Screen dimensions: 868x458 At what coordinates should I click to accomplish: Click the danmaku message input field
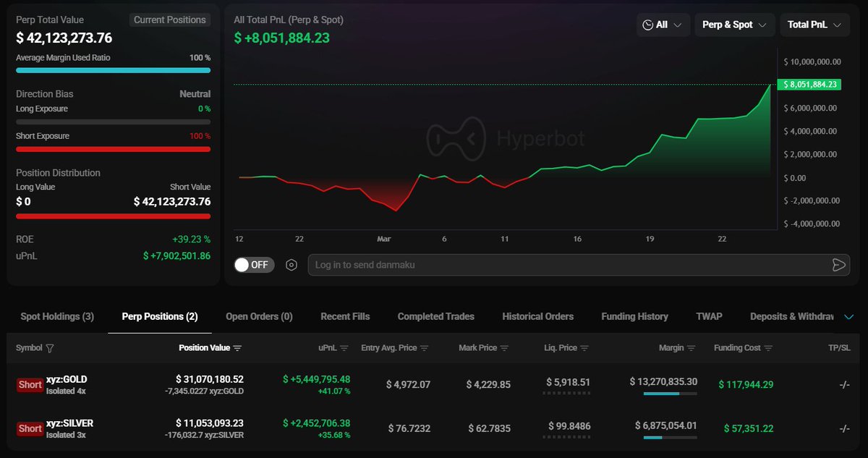pyautogui.click(x=564, y=265)
